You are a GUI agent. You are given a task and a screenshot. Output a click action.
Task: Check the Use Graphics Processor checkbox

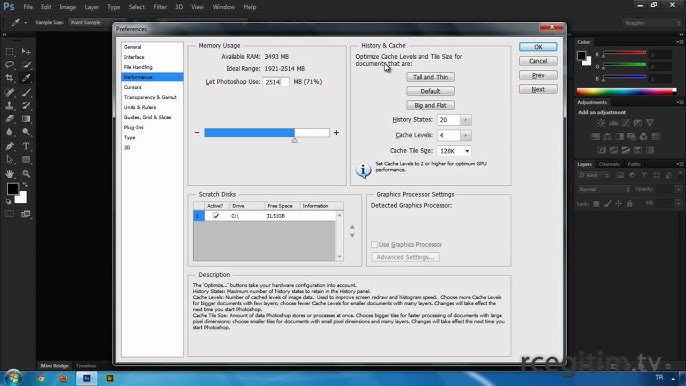(x=374, y=244)
